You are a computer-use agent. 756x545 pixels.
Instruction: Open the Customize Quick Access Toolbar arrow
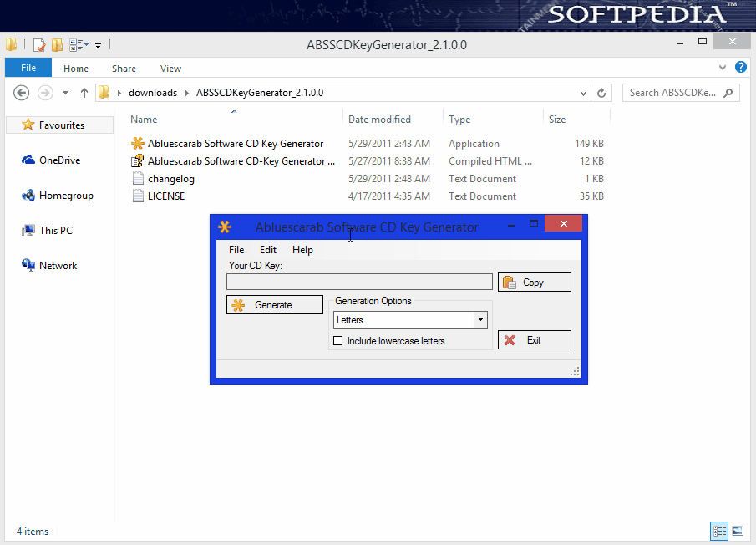(x=98, y=46)
